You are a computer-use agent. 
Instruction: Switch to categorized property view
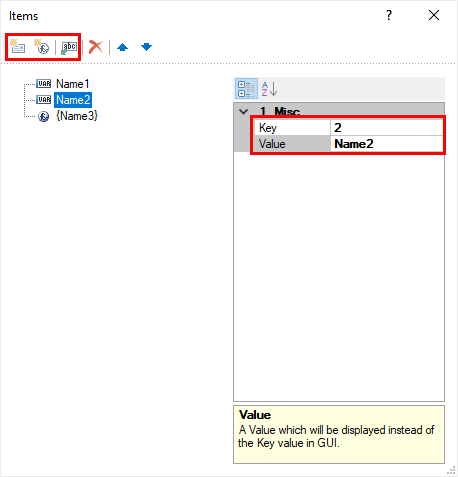246,89
